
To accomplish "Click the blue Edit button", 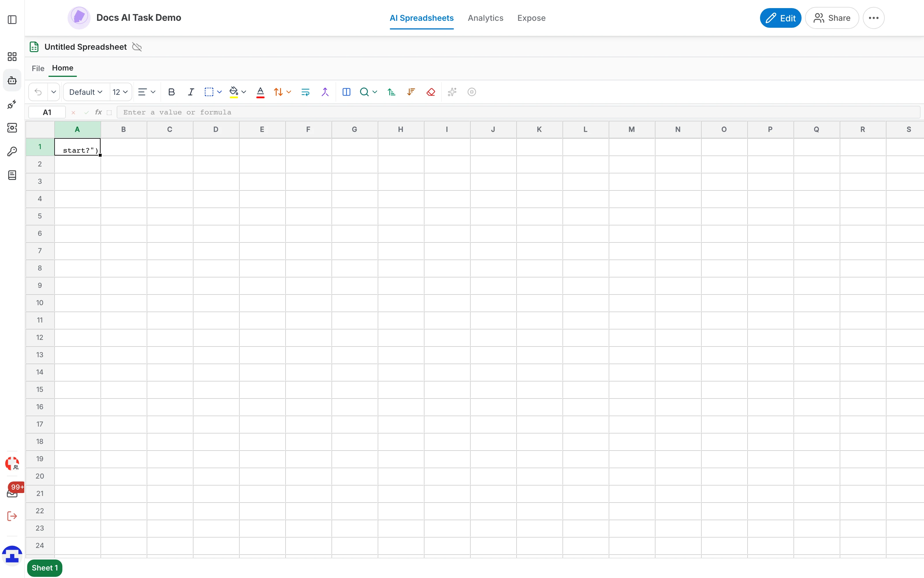I will point(780,18).
